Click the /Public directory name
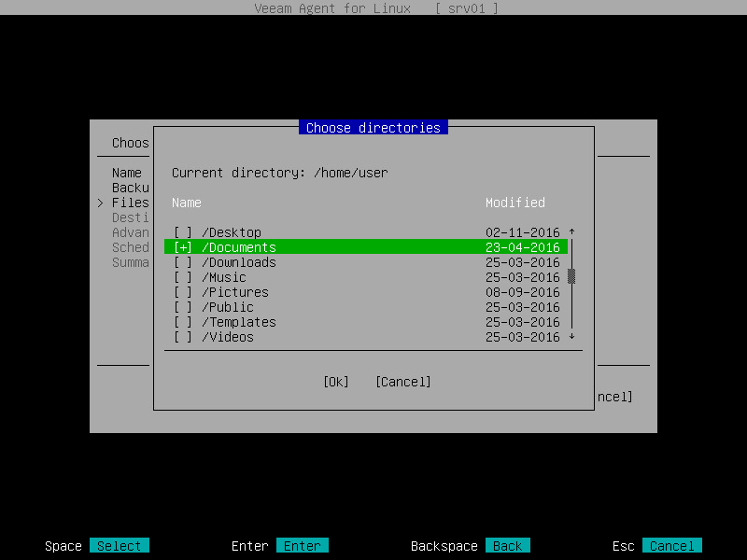 (x=228, y=307)
